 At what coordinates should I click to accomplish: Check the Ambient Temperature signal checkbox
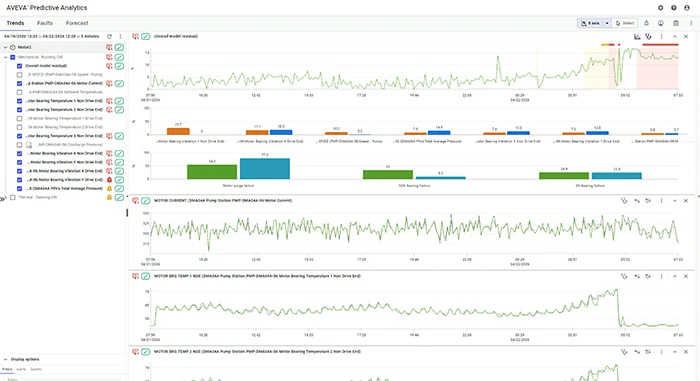click(x=19, y=92)
